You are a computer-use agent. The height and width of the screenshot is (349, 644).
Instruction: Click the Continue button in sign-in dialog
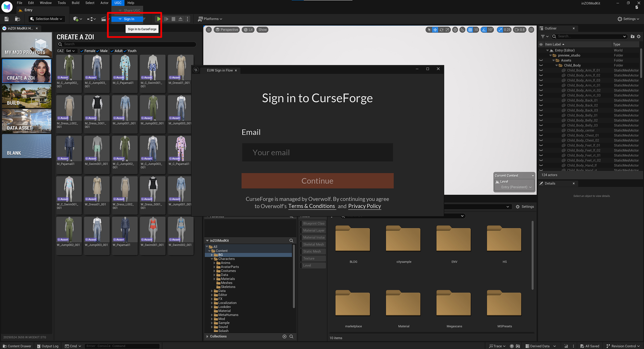pos(317,181)
